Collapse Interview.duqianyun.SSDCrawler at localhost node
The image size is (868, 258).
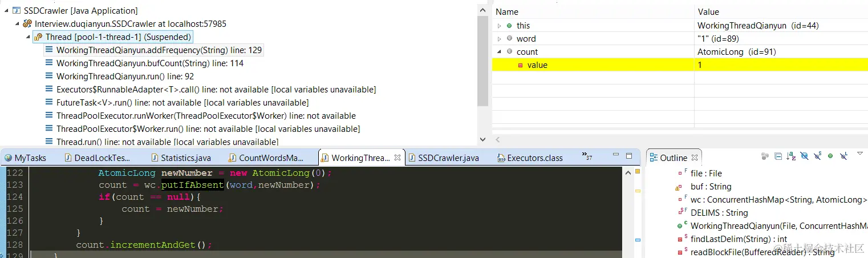click(17, 24)
